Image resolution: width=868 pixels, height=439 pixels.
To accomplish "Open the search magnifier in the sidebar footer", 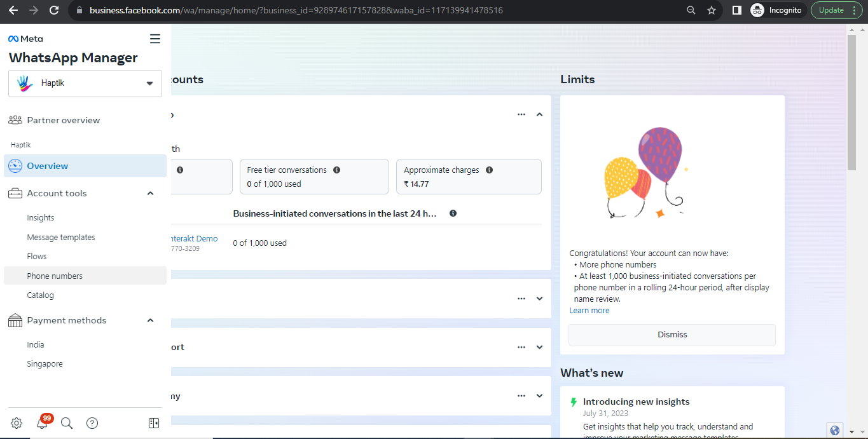I will click(x=67, y=423).
